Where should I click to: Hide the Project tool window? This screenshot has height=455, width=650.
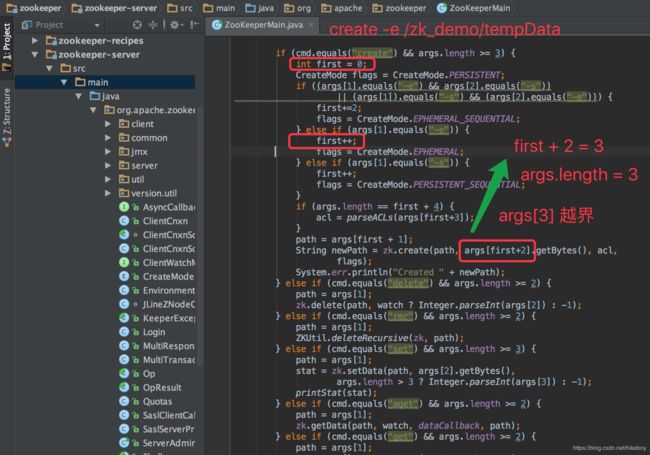194,25
